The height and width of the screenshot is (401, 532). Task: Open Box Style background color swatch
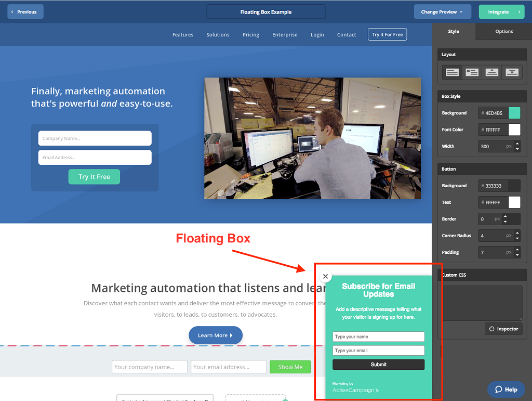coord(514,113)
